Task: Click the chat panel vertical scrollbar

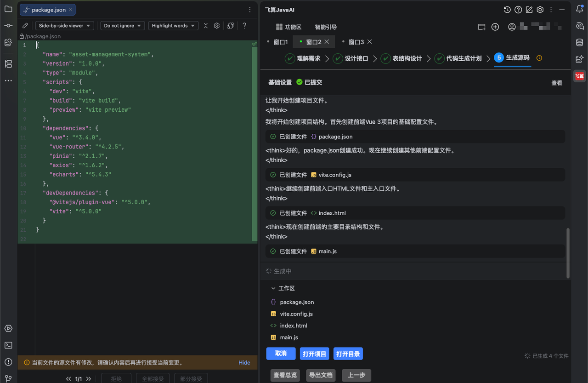Action: click(568, 253)
